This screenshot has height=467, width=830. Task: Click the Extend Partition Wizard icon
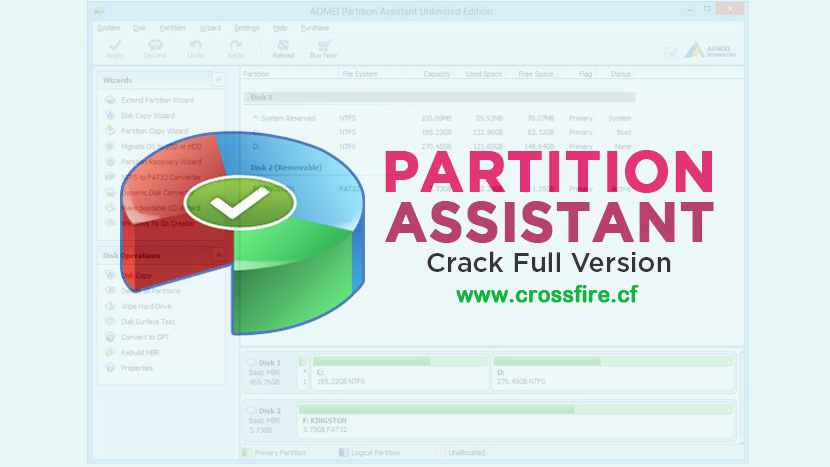click(110, 100)
